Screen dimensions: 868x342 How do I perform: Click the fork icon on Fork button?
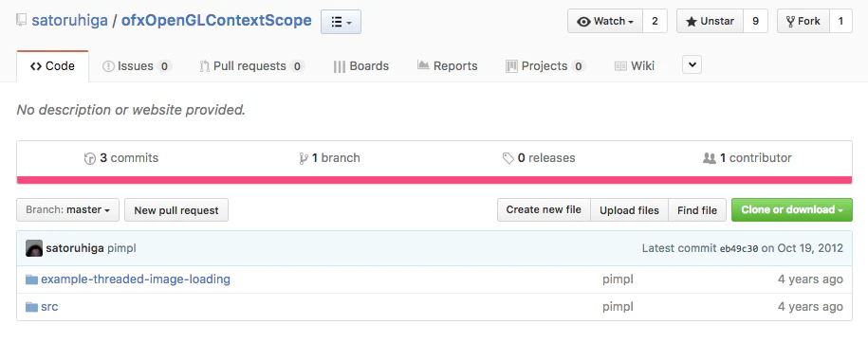coord(790,22)
